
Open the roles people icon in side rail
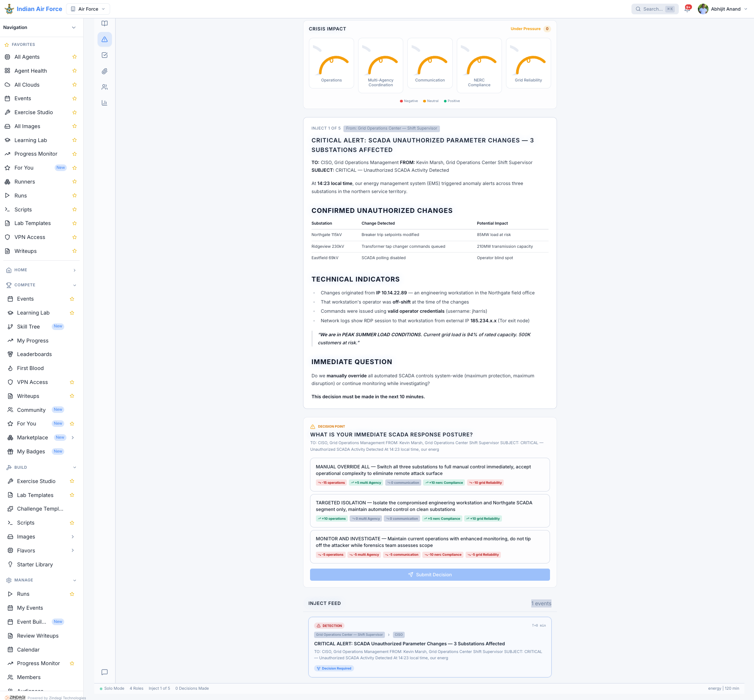[105, 87]
